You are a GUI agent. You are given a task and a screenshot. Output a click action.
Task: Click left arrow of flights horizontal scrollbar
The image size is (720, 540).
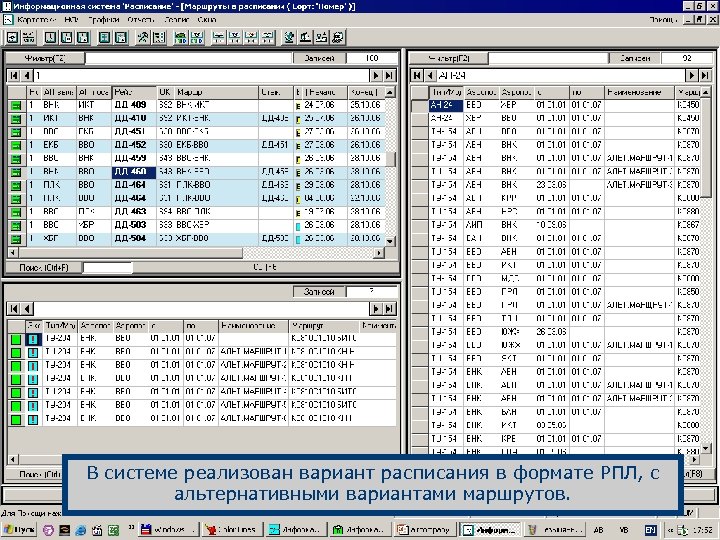[12, 253]
